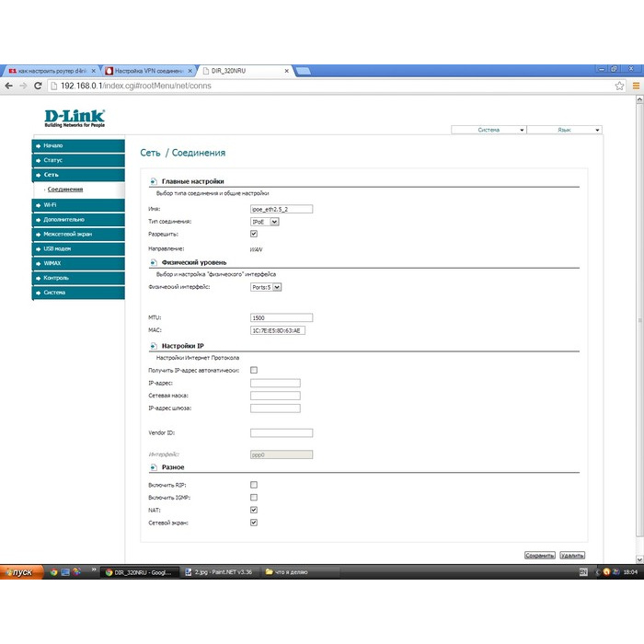The width and height of the screenshot is (644, 644).
Task: Open the Chrome menu icon
Action: pyautogui.click(x=635, y=86)
